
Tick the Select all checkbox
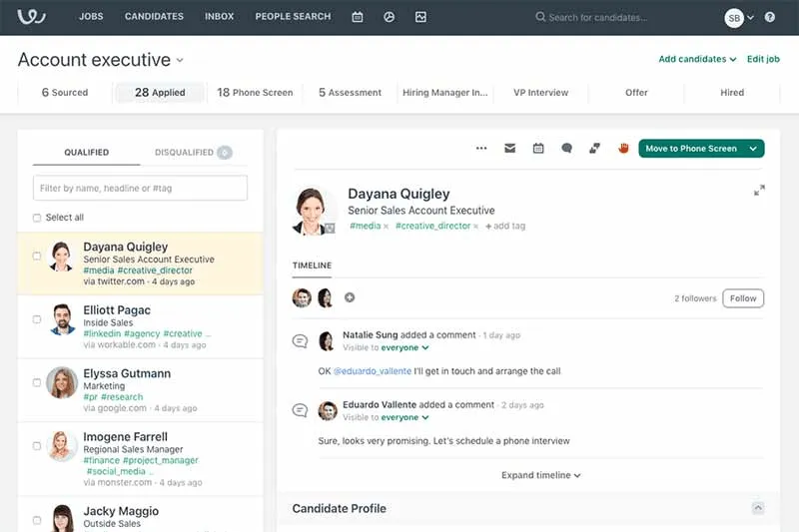pos(37,218)
